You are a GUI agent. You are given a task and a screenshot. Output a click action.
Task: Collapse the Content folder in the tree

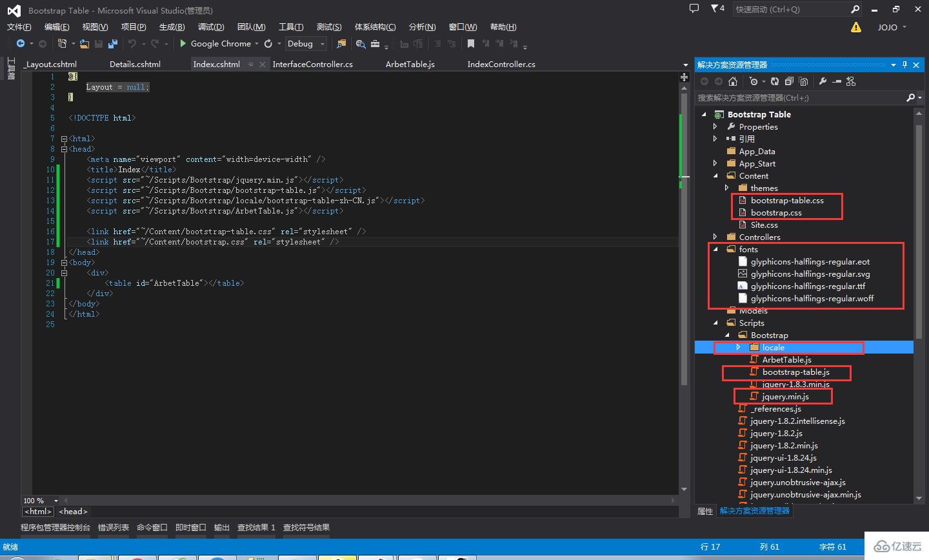715,175
